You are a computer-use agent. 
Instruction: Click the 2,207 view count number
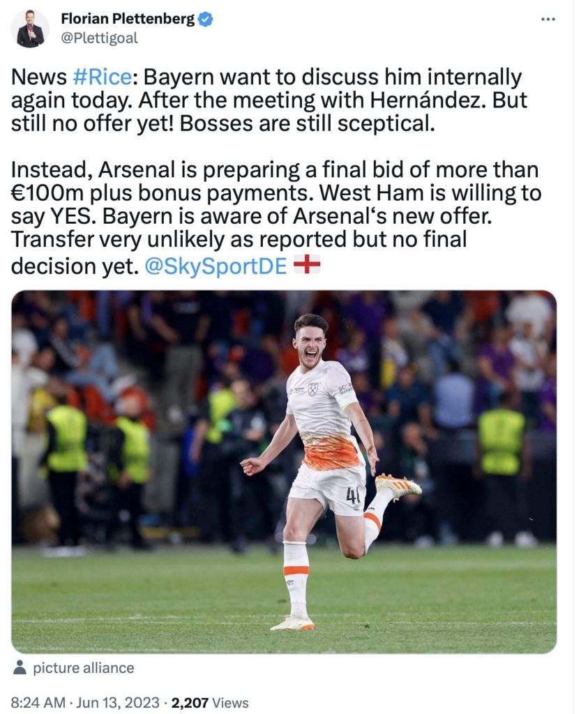(x=191, y=702)
